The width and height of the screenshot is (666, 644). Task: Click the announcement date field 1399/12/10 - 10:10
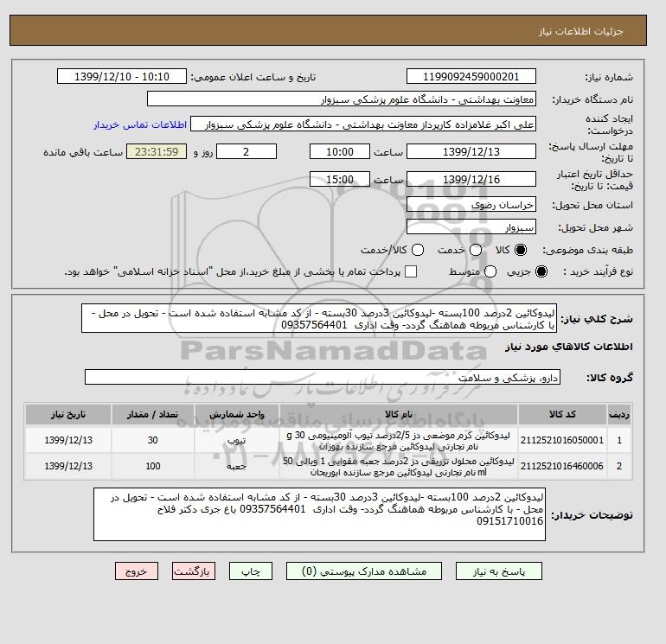121,76
